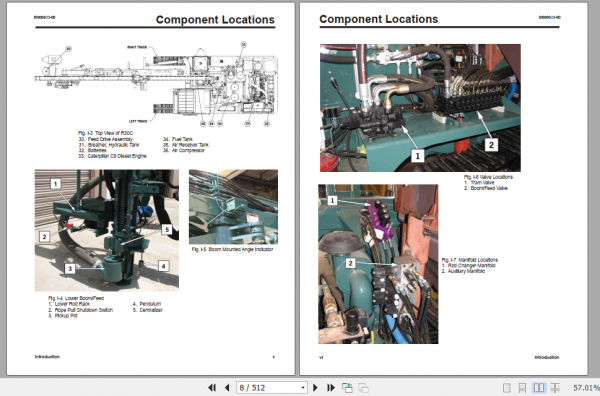Image resolution: width=600 pixels, height=396 pixels.
Task: Click the Rope Pull Shutdown Switch entry
Action: (x=80, y=310)
